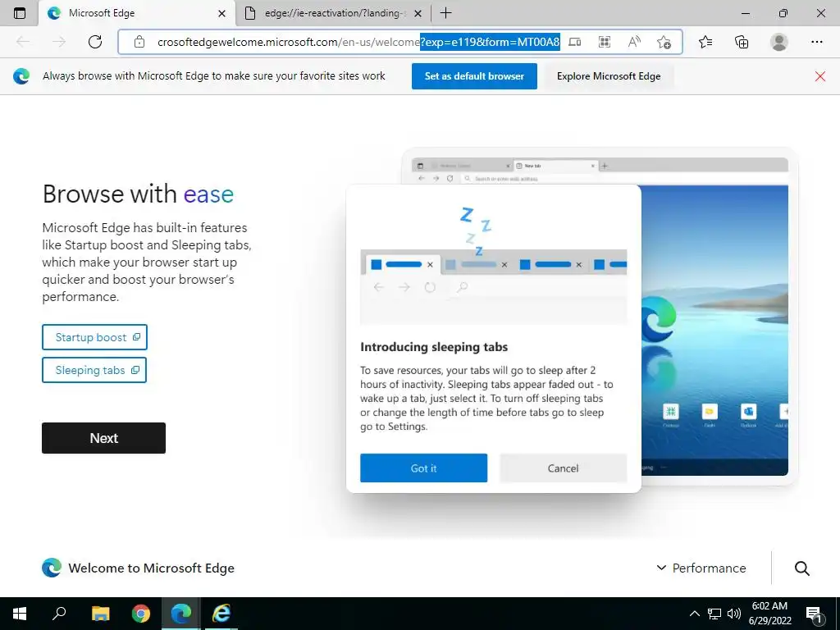Image resolution: width=840 pixels, height=630 pixels.
Task: Create QR code for this page
Action: (x=605, y=42)
